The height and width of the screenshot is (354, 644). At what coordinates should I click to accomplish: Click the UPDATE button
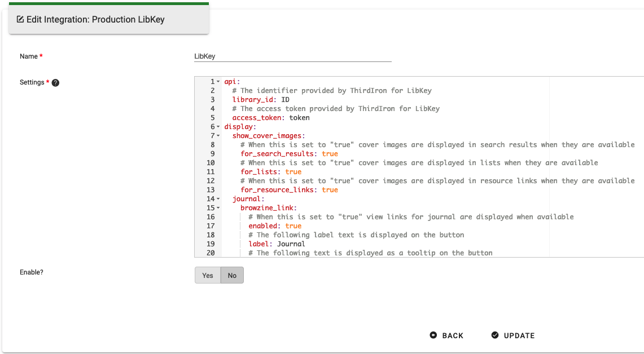[x=518, y=335]
